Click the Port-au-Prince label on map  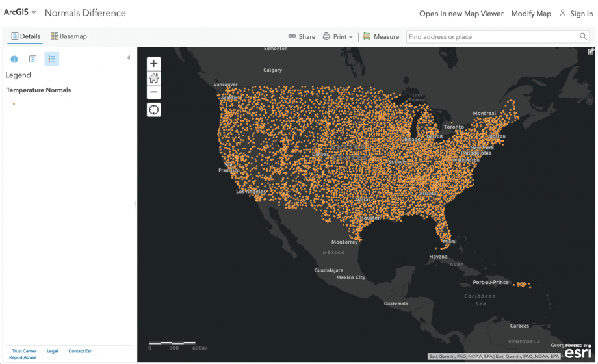point(491,282)
